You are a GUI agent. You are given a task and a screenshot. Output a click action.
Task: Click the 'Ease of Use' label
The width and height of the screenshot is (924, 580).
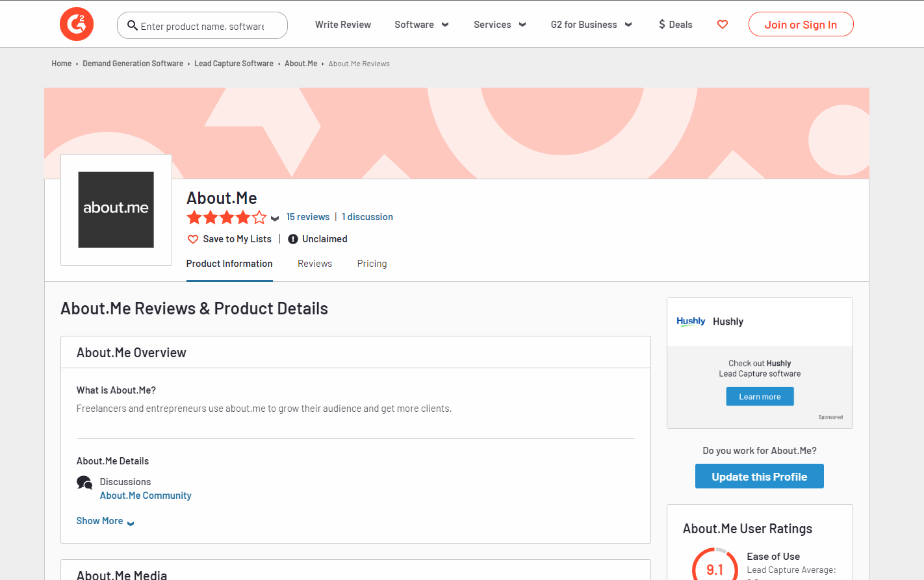point(773,557)
